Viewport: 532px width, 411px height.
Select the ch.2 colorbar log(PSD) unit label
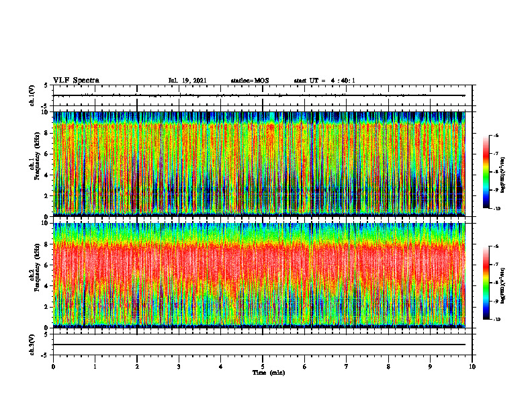coord(503,287)
